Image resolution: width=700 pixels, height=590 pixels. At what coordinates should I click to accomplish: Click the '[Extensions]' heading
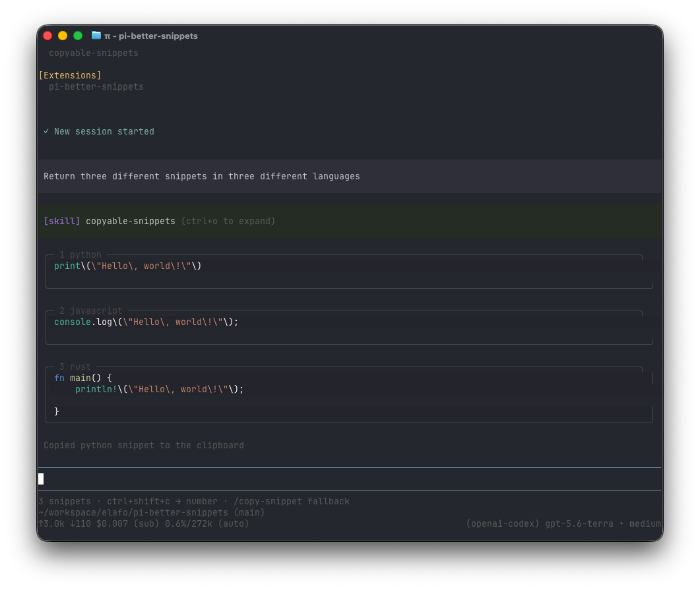tap(70, 75)
